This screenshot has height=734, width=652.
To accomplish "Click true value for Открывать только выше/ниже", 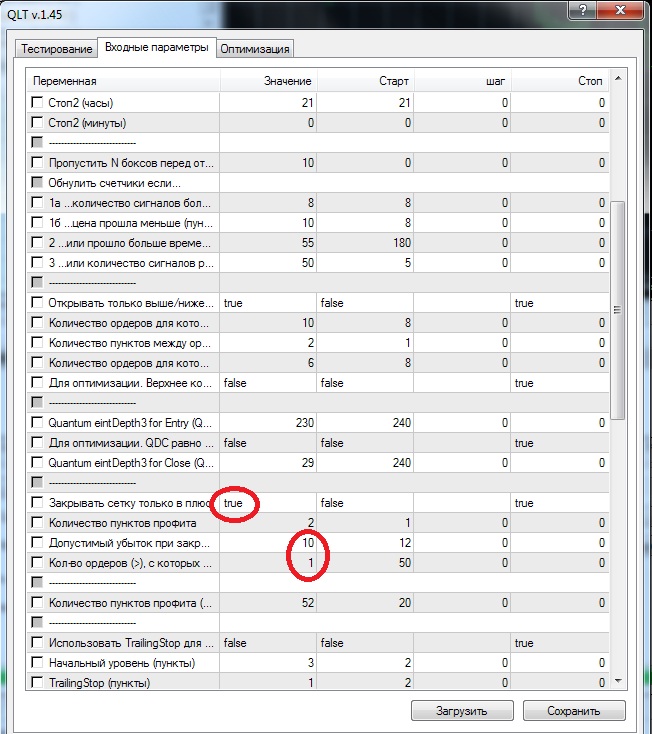I will pyautogui.click(x=268, y=303).
